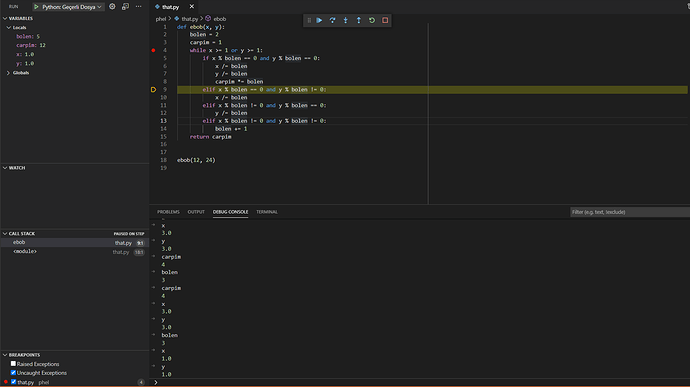Uncheck the that.py breakpoint checkbox

(13, 382)
